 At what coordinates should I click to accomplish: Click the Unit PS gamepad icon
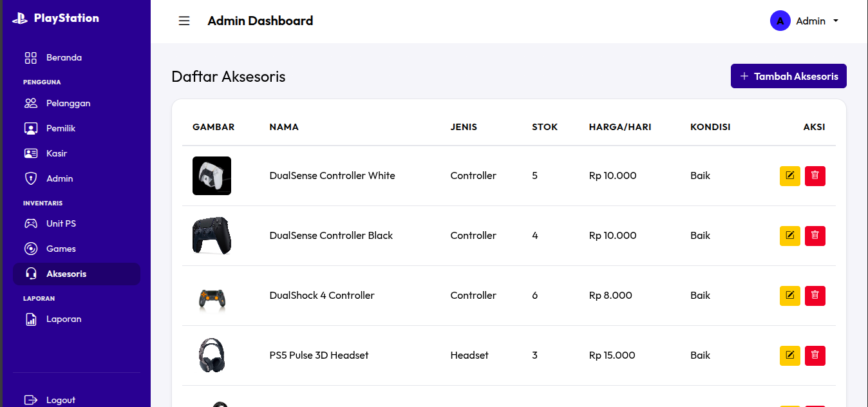31,224
